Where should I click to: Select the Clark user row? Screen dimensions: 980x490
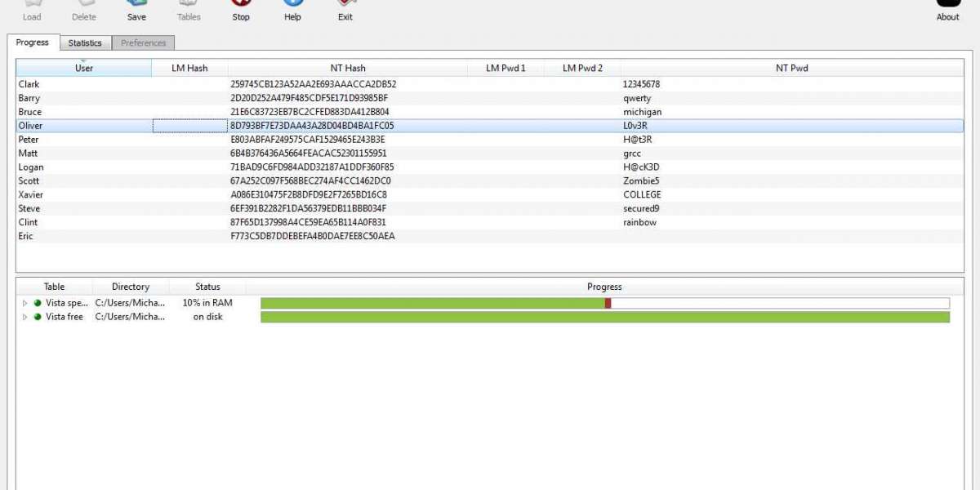click(29, 84)
